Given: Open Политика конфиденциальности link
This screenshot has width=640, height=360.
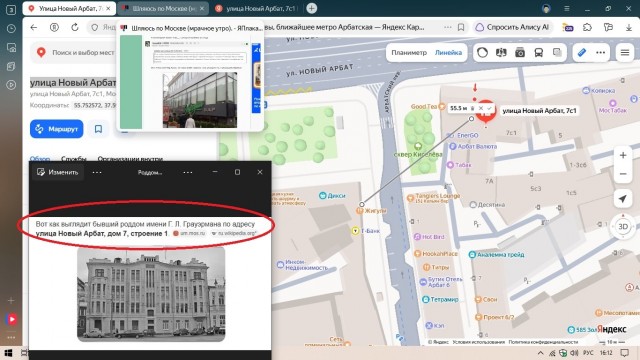Looking at the screenshot, I should click(x=543, y=342).
